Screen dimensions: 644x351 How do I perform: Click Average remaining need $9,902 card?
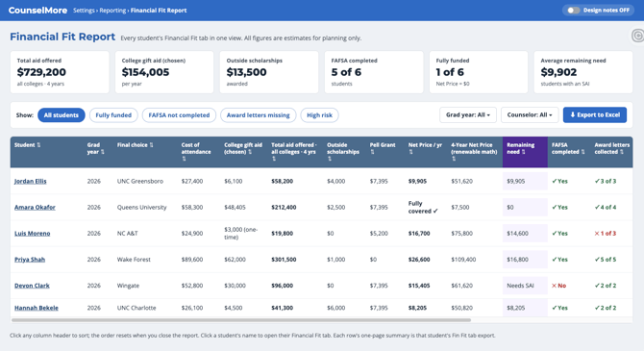point(583,72)
